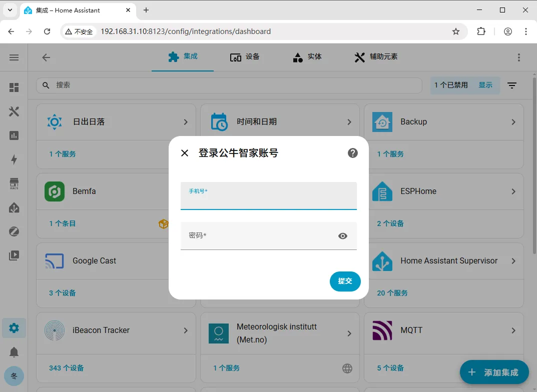Open MQTT 5 个设备 link
The width and height of the screenshot is (537, 392).
coord(390,368)
